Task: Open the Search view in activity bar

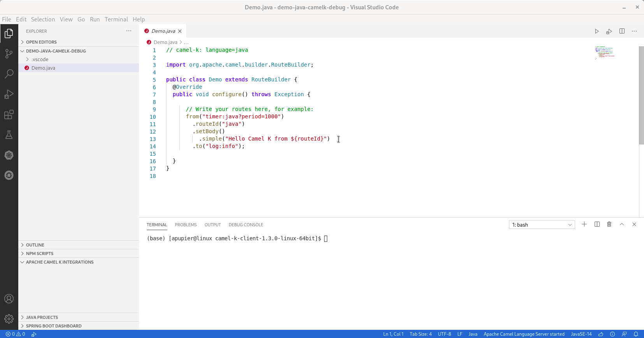Action: (9, 74)
